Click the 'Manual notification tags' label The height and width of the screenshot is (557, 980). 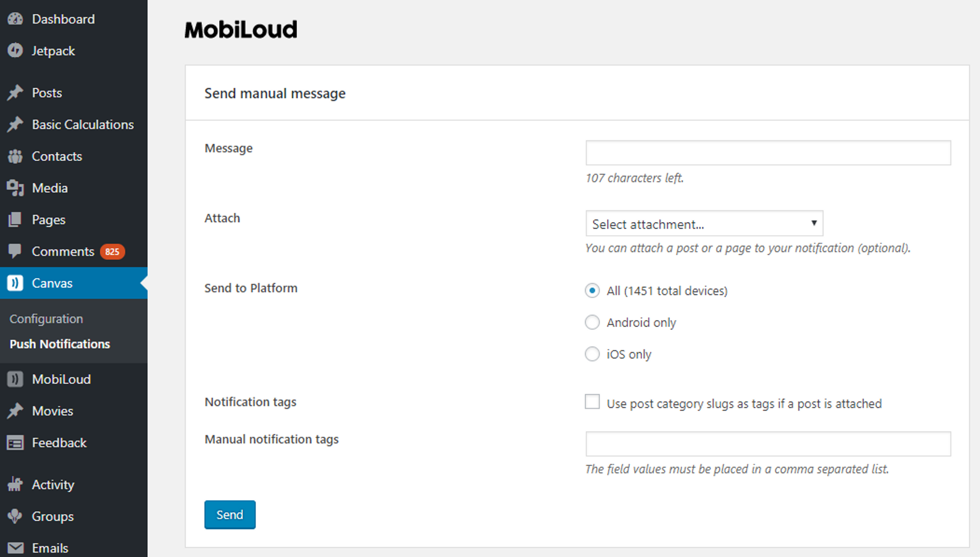[272, 439]
